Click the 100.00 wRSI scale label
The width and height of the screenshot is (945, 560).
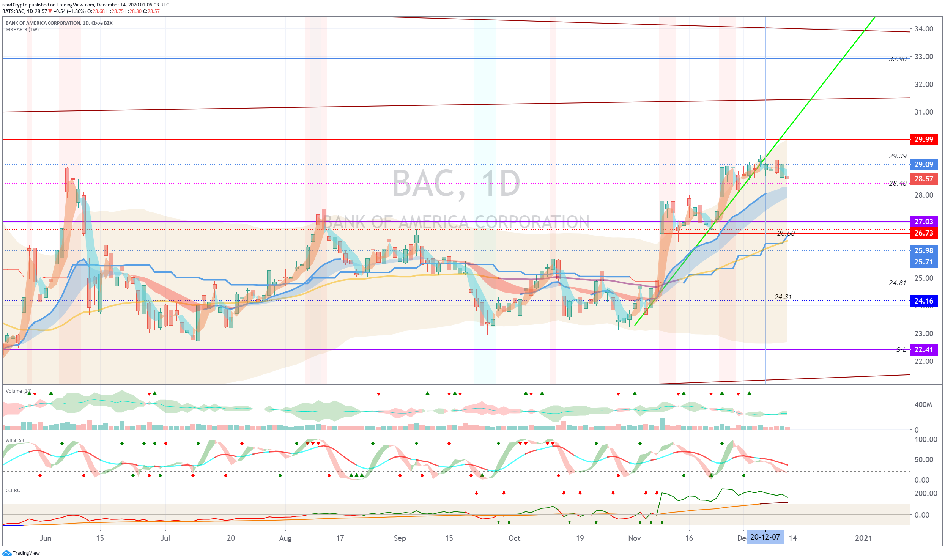926,439
